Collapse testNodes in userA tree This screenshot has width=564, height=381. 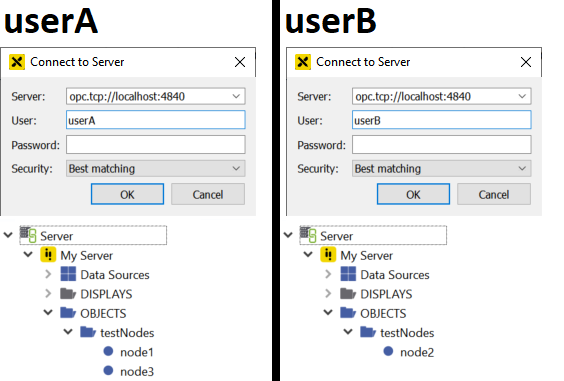point(68,331)
